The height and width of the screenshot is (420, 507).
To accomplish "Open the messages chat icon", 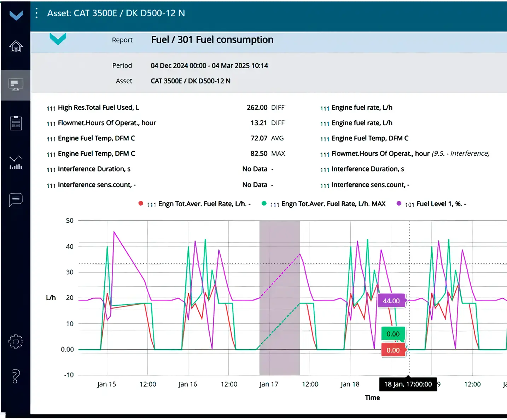I will pyautogui.click(x=16, y=200).
